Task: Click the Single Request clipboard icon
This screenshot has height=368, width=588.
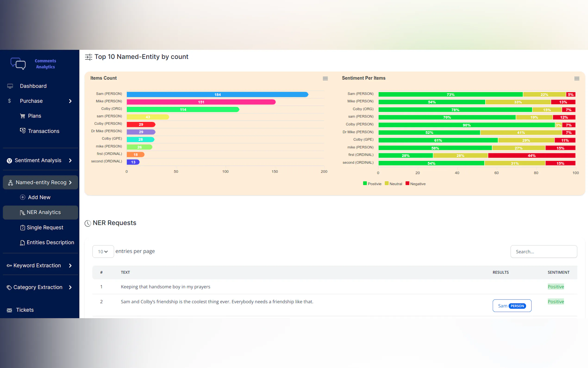Action: click(23, 228)
